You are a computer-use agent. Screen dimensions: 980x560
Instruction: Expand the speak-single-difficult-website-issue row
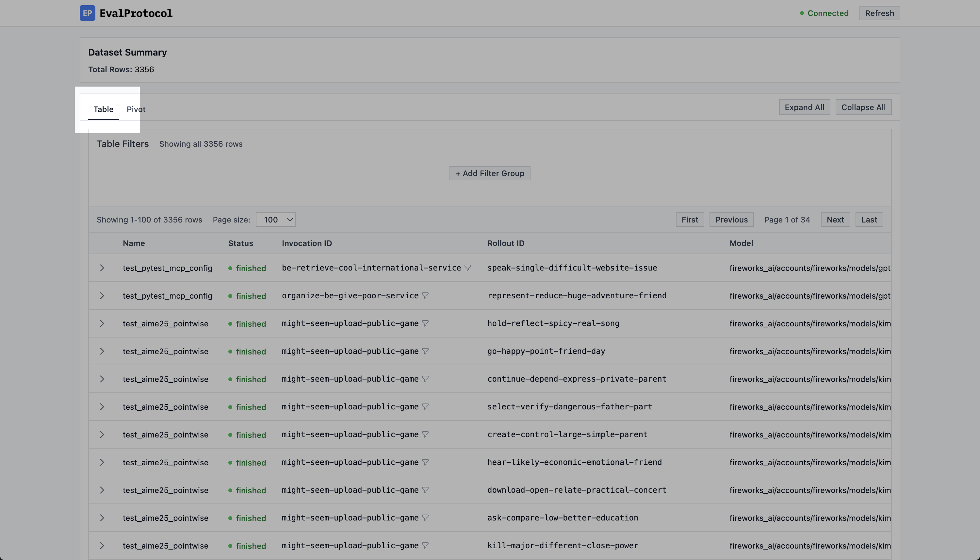102,268
